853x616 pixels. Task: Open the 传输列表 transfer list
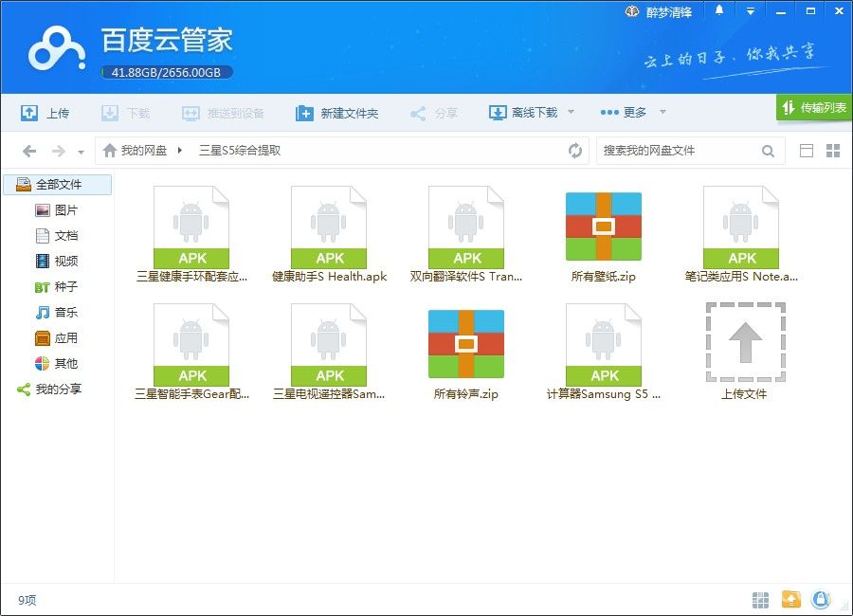tap(814, 107)
